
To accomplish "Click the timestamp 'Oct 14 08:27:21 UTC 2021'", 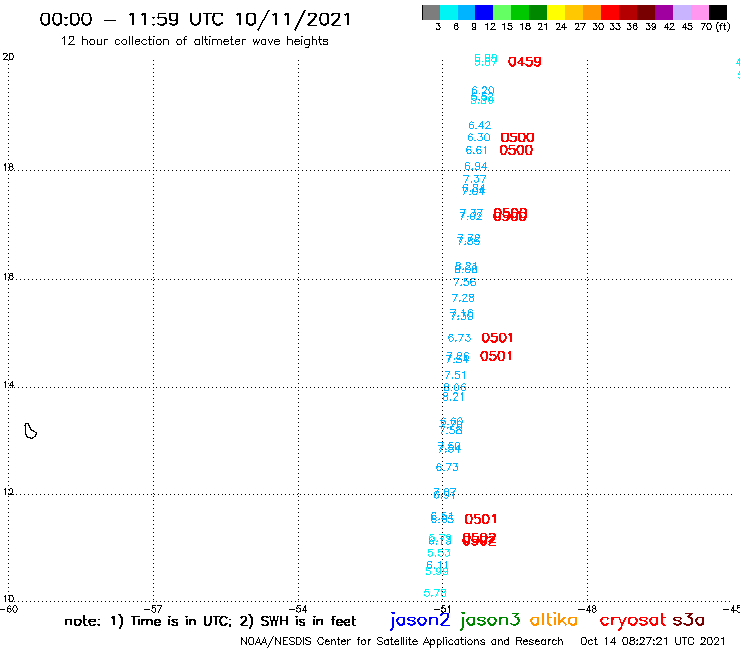I will click(652, 641).
